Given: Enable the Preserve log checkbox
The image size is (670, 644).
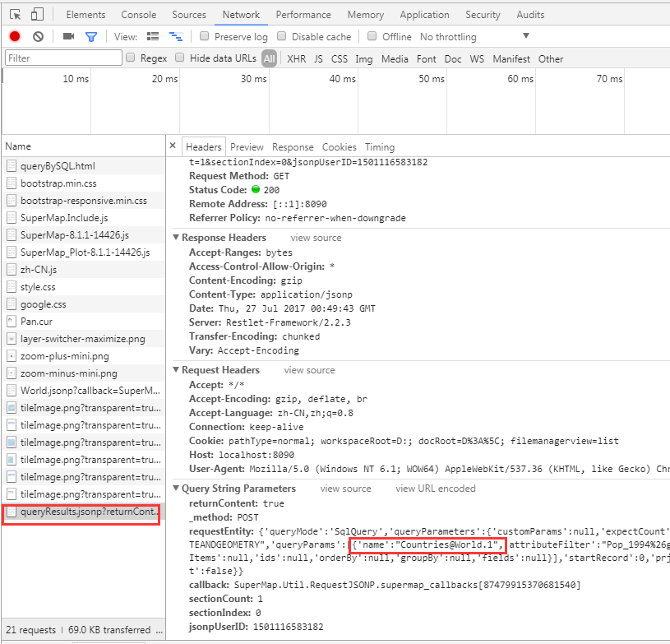Looking at the screenshot, I should (x=204, y=36).
